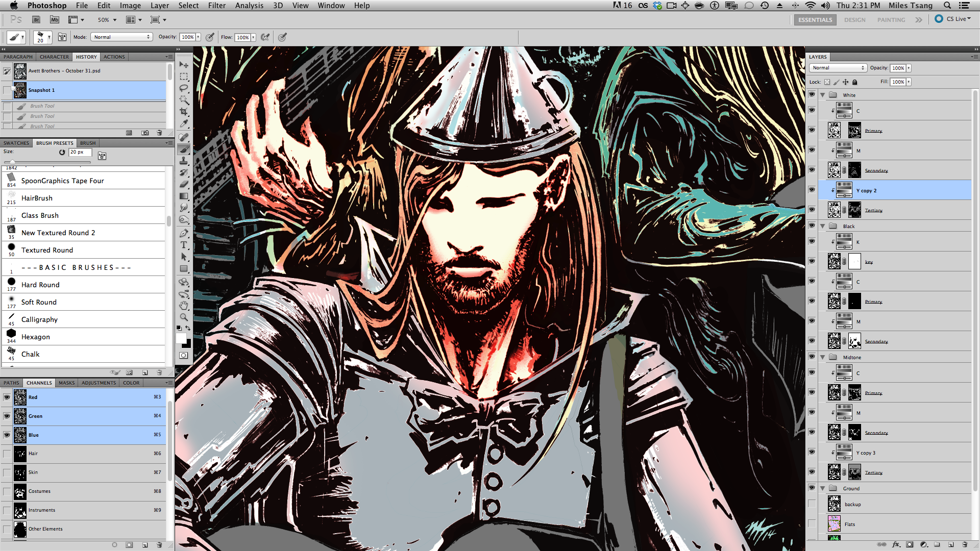Show the Costumes channel
This screenshot has height=551, width=980.
(7, 491)
